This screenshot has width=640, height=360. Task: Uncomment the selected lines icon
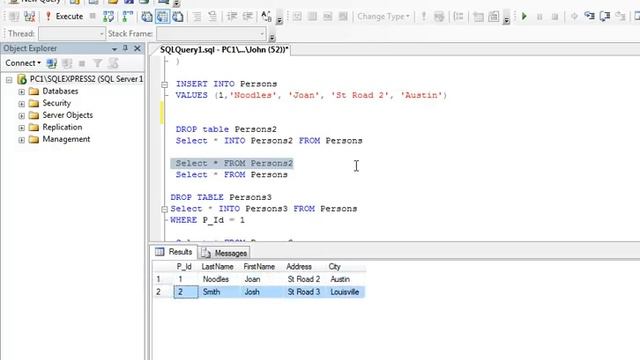click(212, 16)
